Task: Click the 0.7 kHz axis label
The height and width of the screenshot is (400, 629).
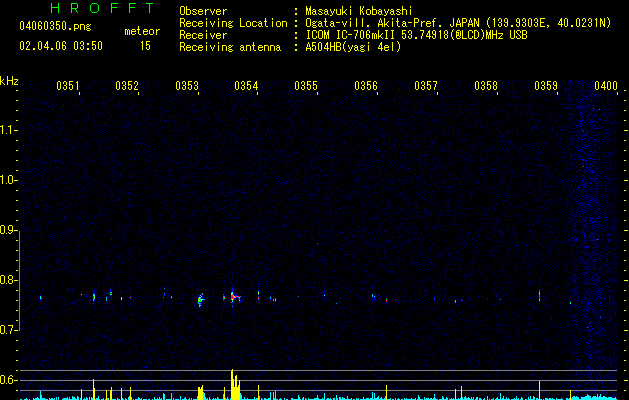Action: pos(8,330)
